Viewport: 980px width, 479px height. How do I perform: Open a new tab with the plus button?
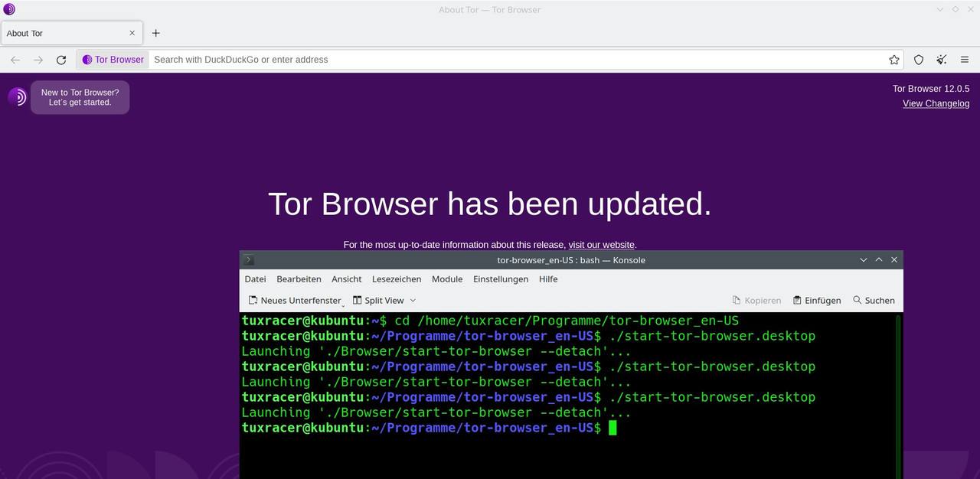click(x=156, y=33)
